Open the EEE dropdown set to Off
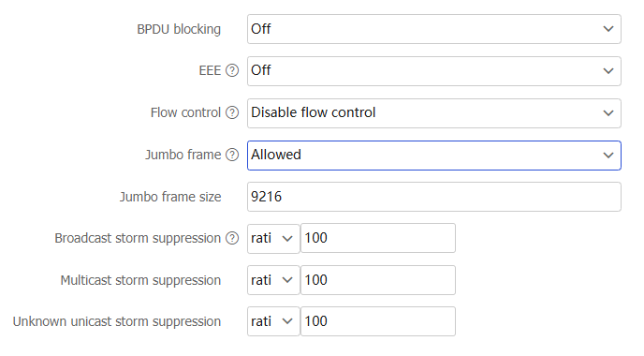Viewport: 644px width, 356px height. click(434, 71)
